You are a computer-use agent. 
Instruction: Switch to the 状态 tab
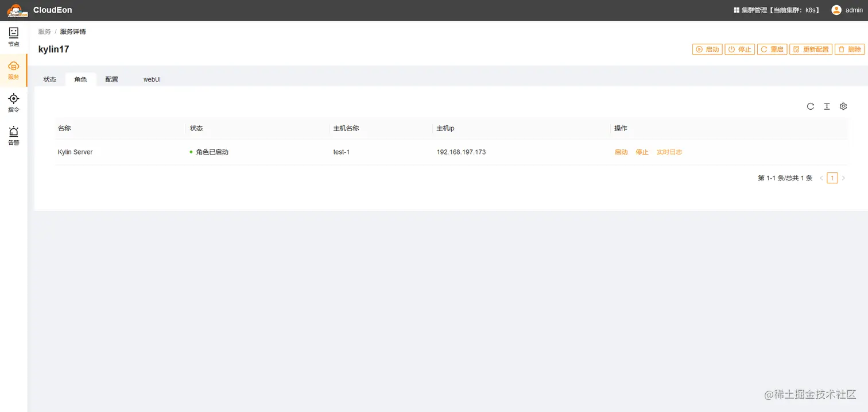50,79
